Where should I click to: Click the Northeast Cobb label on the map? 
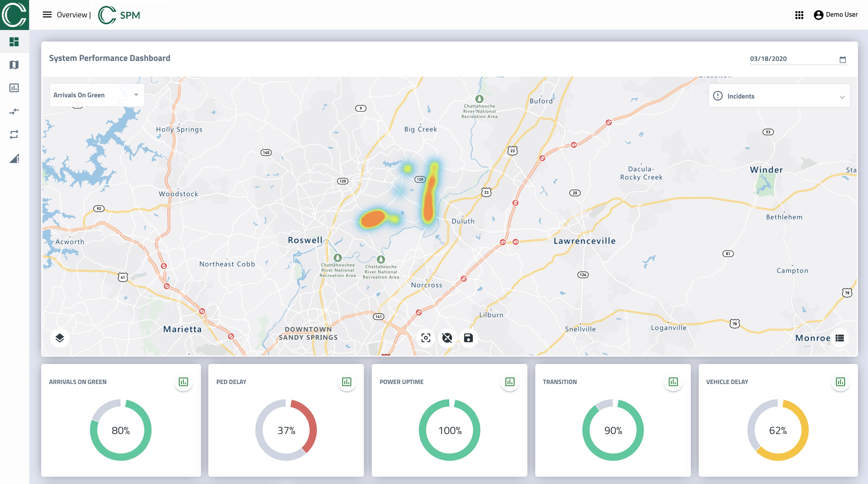[227, 264]
